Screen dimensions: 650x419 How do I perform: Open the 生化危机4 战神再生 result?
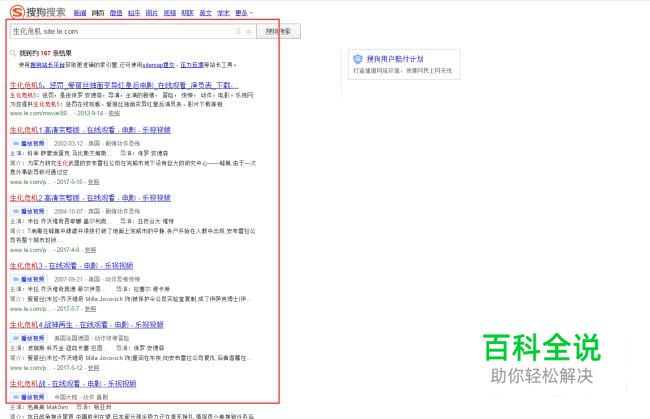(x=87, y=325)
